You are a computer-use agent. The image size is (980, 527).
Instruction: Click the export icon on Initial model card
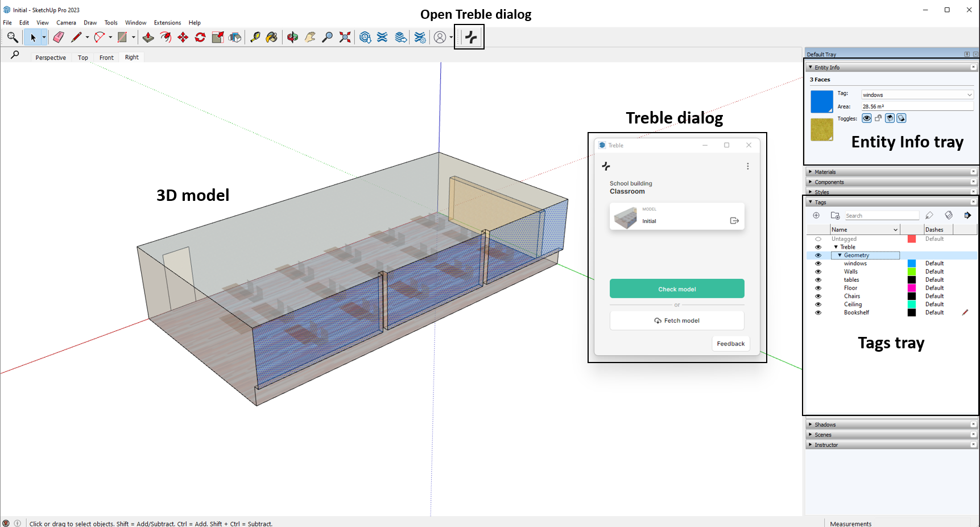pos(734,220)
